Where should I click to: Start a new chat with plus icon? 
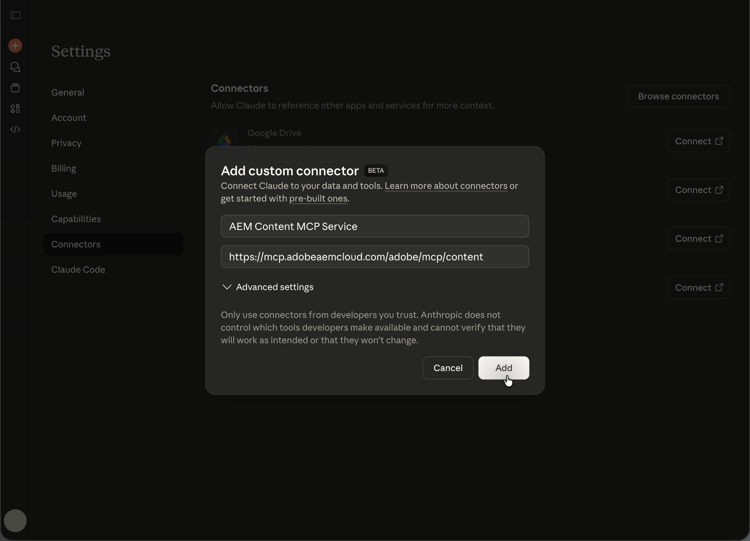[15, 45]
